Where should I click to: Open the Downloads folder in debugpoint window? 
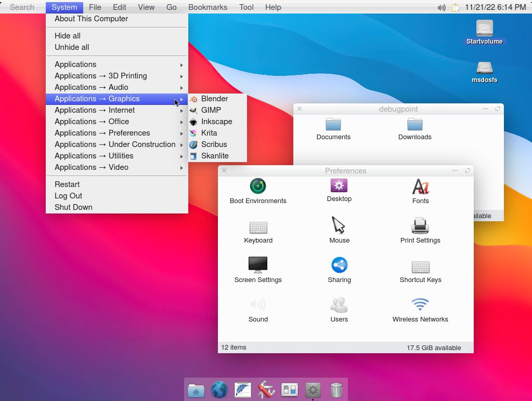coord(414,129)
